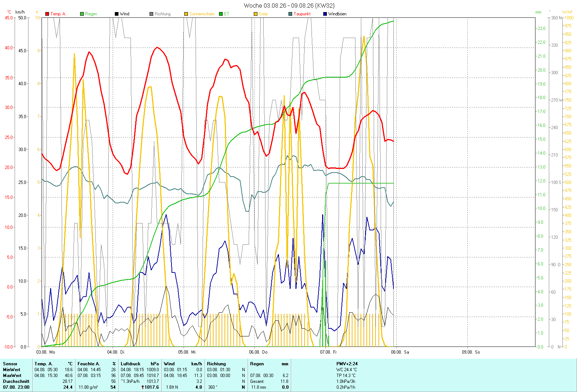Select the 'Wind' legend label at top
The height and width of the screenshot is (392, 577).
pyautogui.click(x=125, y=14)
